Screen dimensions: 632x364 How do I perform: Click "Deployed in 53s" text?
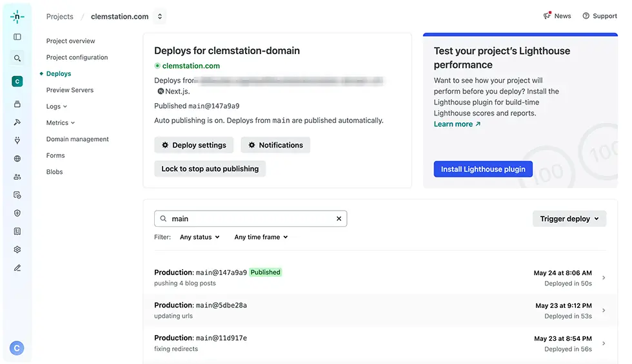[x=568, y=316]
